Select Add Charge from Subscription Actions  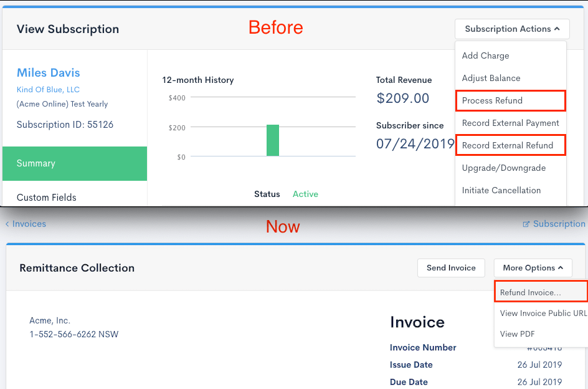click(485, 55)
